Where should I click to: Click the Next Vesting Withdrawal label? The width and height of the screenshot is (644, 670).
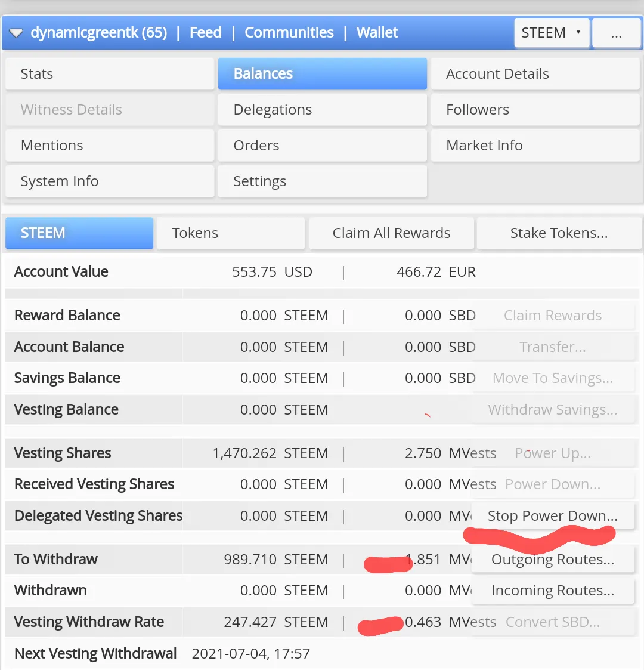click(x=95, y=654)
